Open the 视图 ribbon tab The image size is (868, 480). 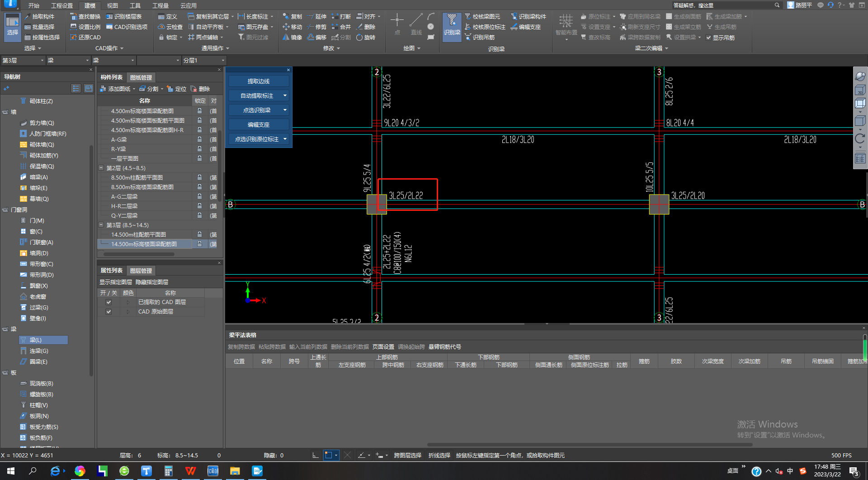[112, 5]
